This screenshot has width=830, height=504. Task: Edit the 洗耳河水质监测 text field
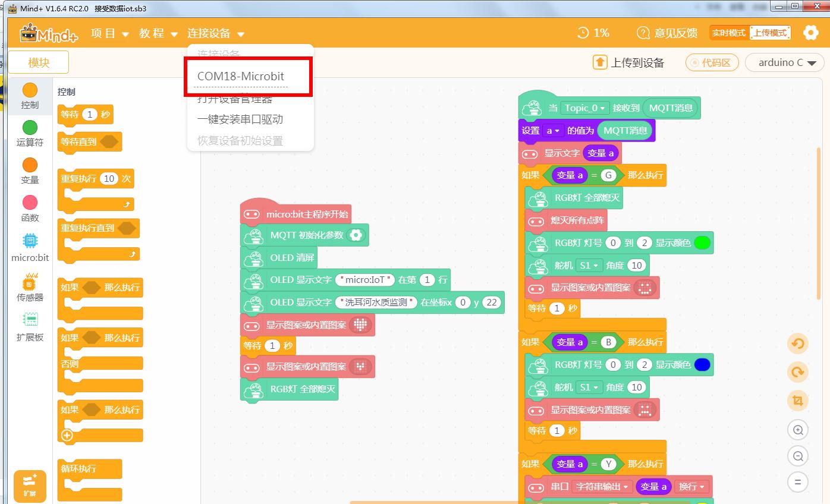[376, 302]
